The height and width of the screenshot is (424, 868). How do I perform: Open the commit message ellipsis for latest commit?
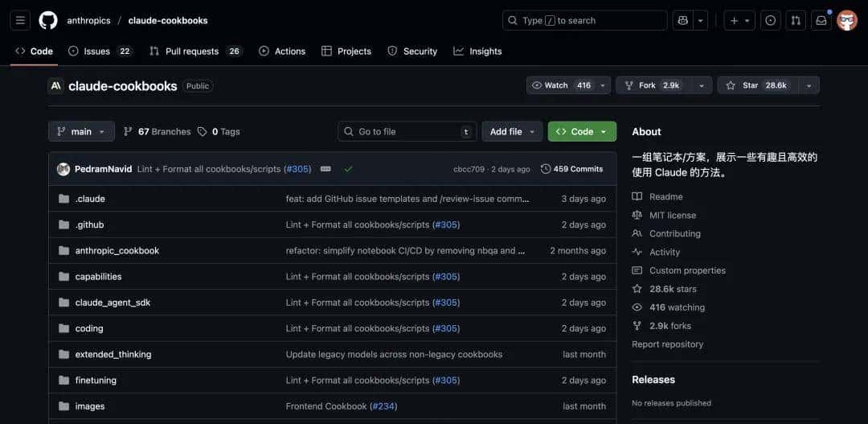tap(325, 169)
